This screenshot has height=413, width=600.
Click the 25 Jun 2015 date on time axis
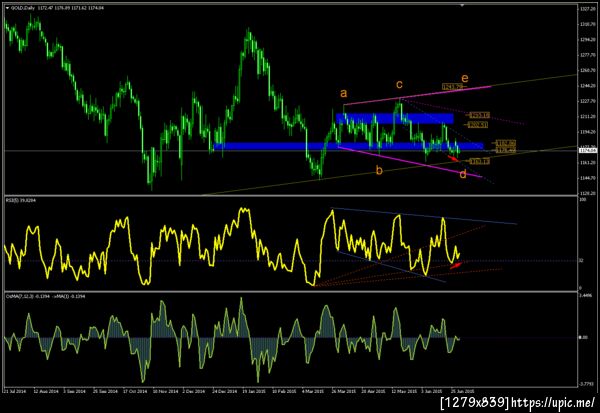pos(463,392)
